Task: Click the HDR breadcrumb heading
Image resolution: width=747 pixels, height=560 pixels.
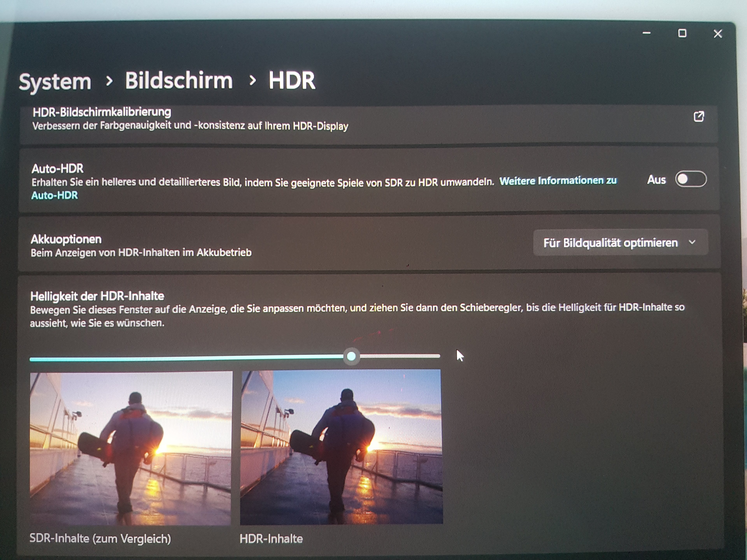Action: pyautogui.click(x=292, y=80)
